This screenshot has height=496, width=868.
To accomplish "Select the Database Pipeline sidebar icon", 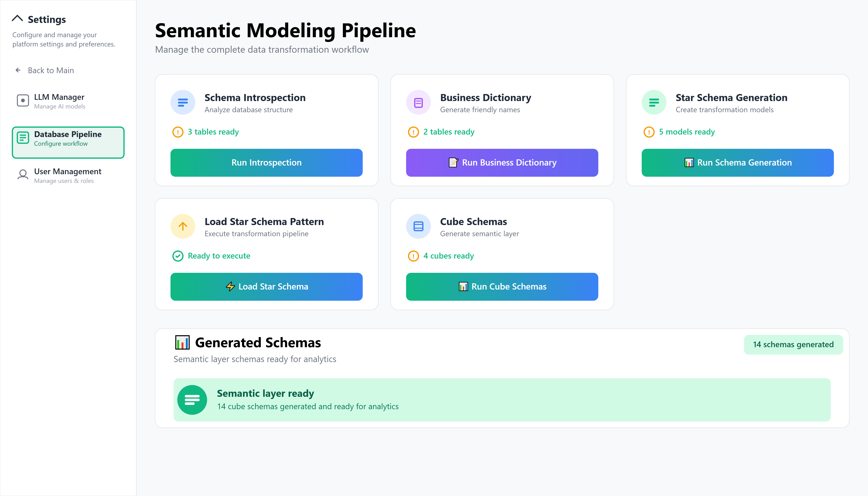I will pyautogui.click(x=23, y=138).
